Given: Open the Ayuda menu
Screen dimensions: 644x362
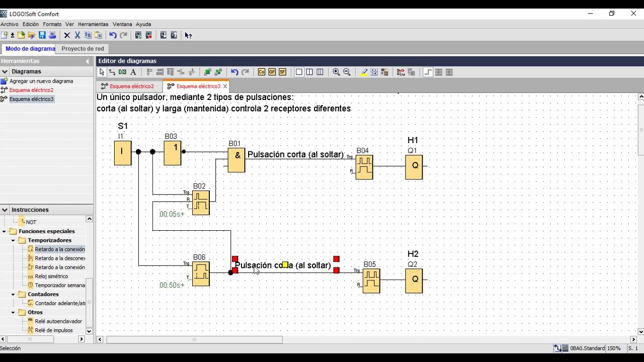Looking at the screenshot, I should click(x=143, y=24).
